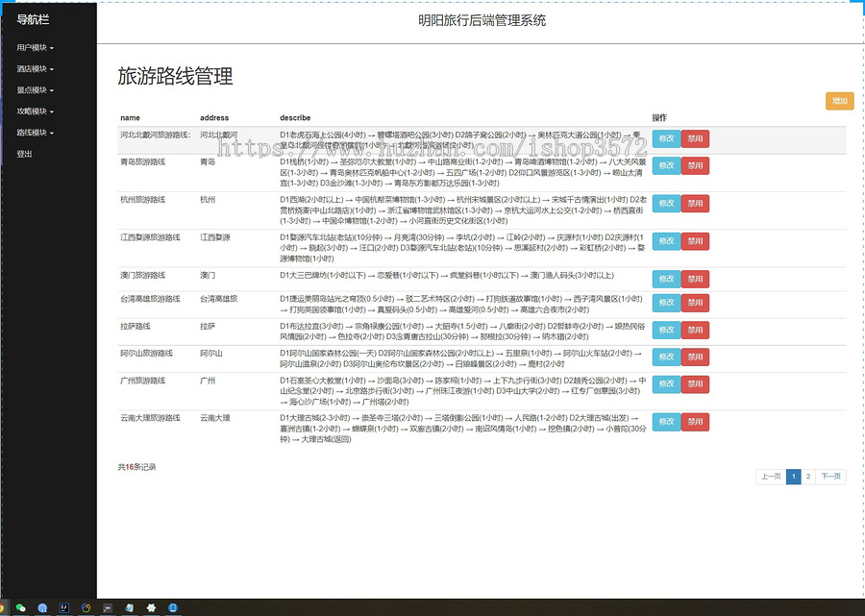Click the 广州旅游路线 name cell
Image resolution: width=865 pixels, height=616 pixels.
click(x=143, y=381)
